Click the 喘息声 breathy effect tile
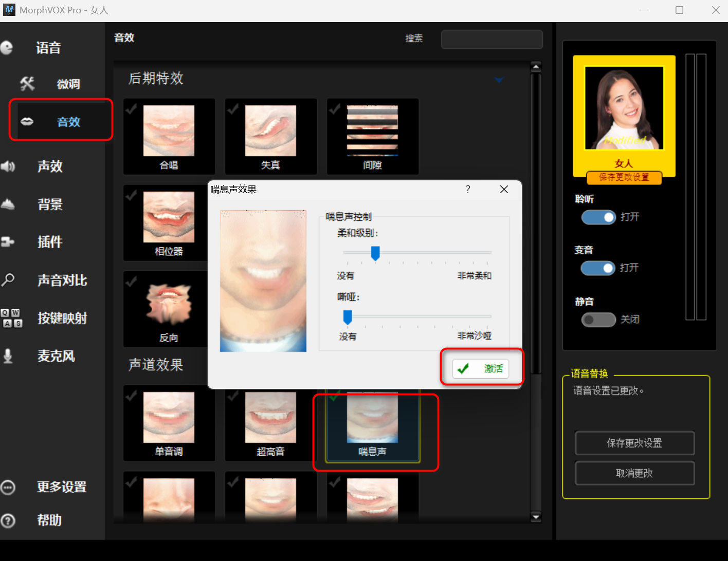Screen dimensions: 728x561 click(372, 427)
